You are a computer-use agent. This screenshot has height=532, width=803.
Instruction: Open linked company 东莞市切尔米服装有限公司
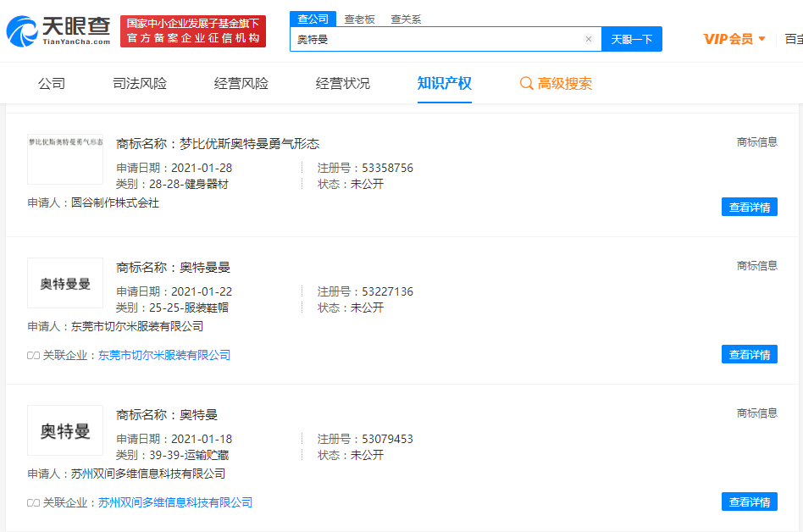point(164,355)
